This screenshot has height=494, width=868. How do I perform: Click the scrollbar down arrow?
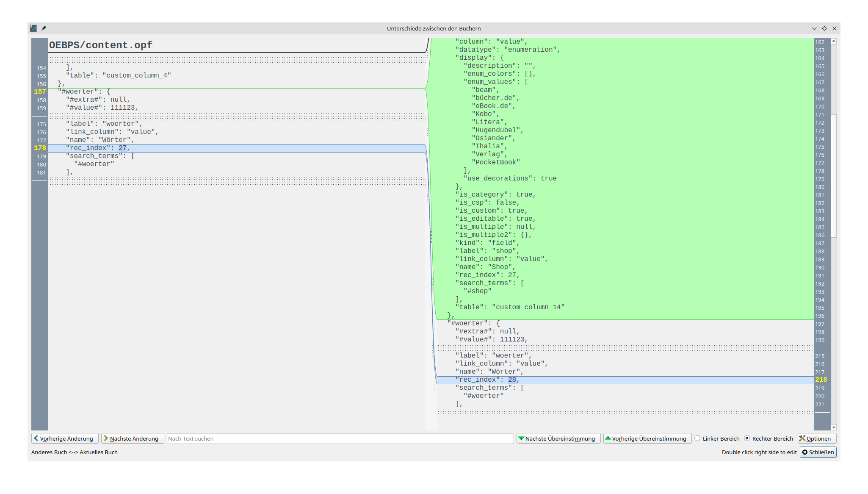coord(833,427)
